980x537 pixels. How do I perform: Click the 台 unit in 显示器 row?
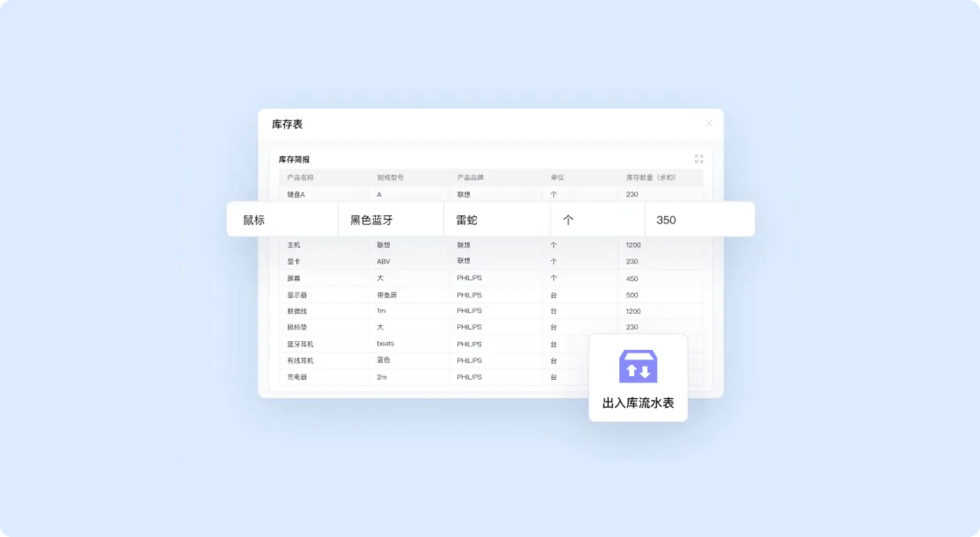[554, 295]
